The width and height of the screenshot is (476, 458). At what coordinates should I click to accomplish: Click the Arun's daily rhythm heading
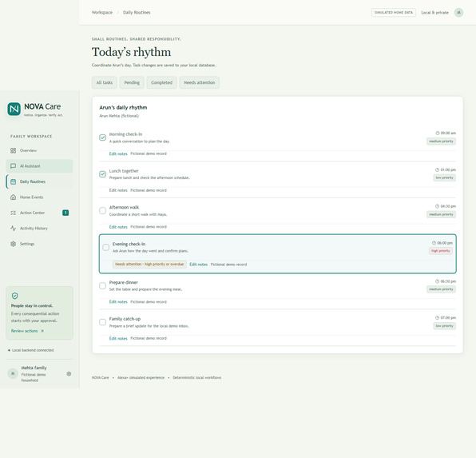[123, 108]
